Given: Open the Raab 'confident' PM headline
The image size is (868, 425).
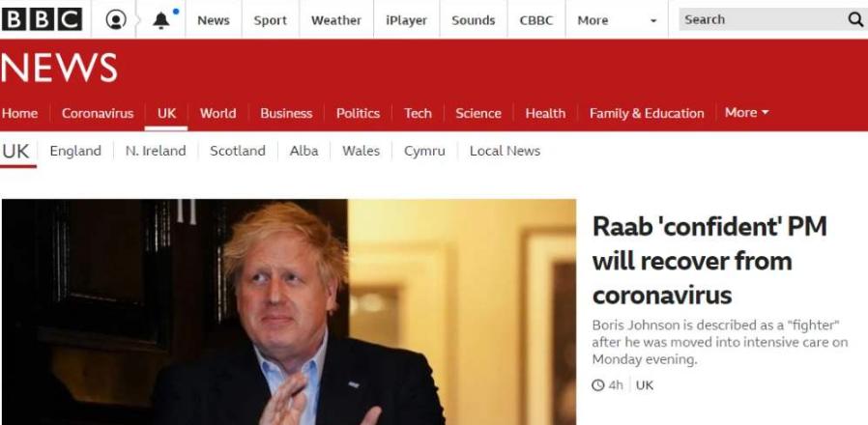Looking at the screenshot, I should 709,261.
